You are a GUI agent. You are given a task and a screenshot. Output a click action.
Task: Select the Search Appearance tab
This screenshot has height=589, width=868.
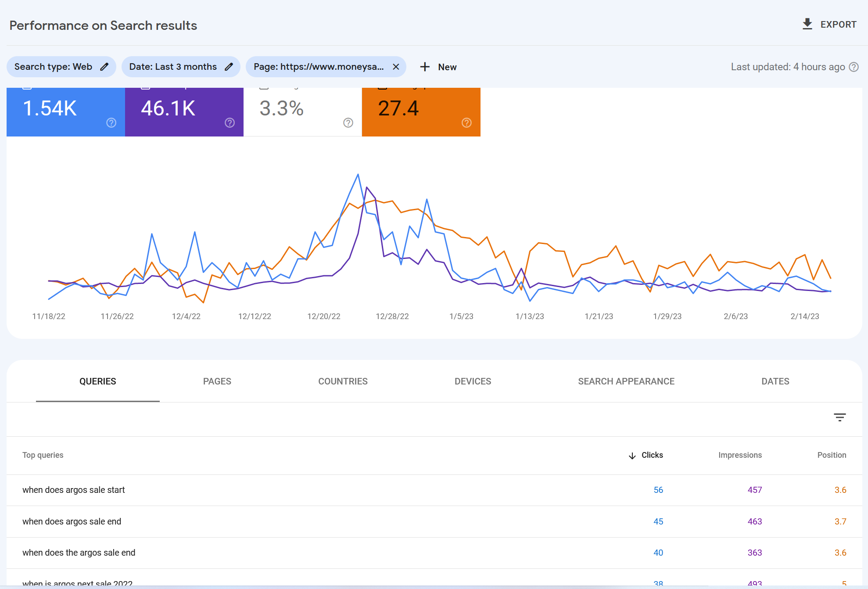coord(625,381)
